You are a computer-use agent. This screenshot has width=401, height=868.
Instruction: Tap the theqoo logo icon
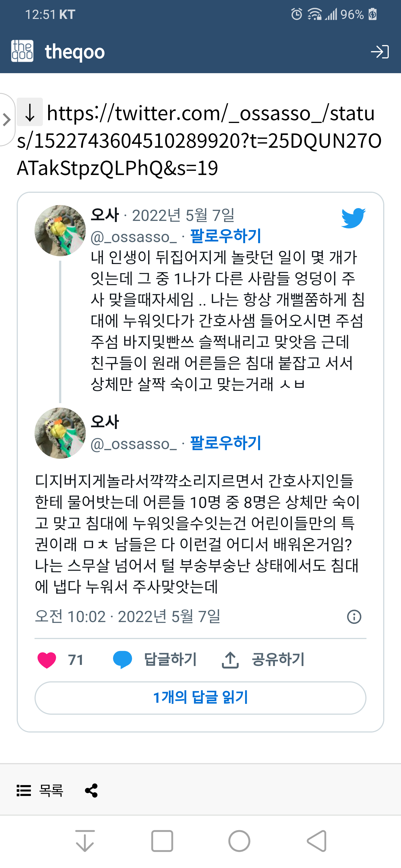pos(22,51)
